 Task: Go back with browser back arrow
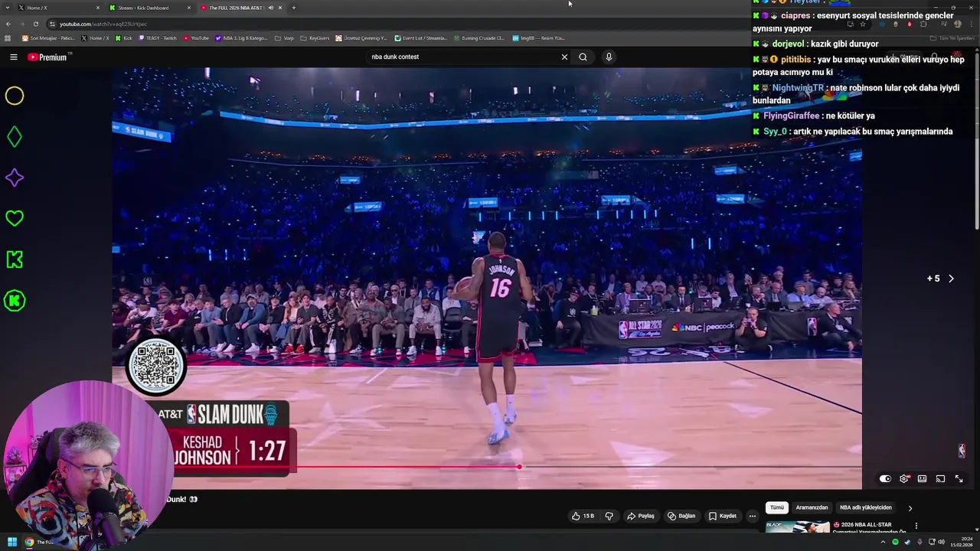pyautogui.click(x=8, y=24)
